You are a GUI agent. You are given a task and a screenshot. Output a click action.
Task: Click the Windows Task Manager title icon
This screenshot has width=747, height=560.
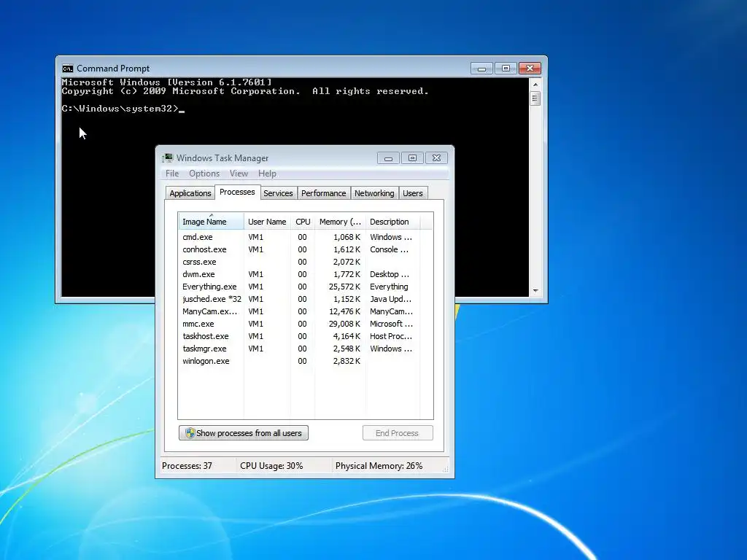coord(167,158)
